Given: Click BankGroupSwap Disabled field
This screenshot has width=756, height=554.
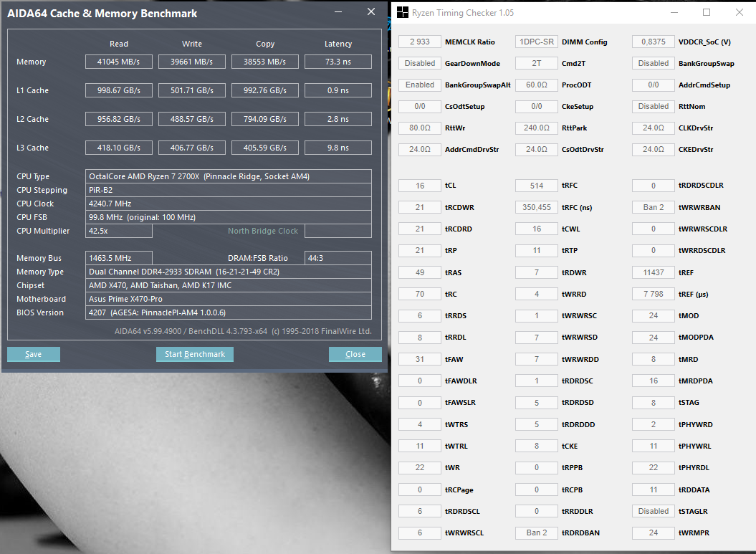Looking at the screenshot, I should 654,63.
